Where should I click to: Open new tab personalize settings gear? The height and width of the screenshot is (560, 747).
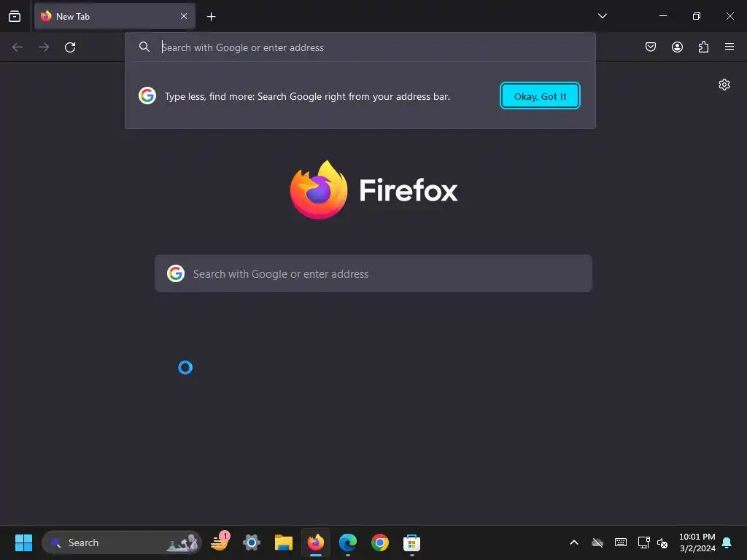(x=724, y=85)
